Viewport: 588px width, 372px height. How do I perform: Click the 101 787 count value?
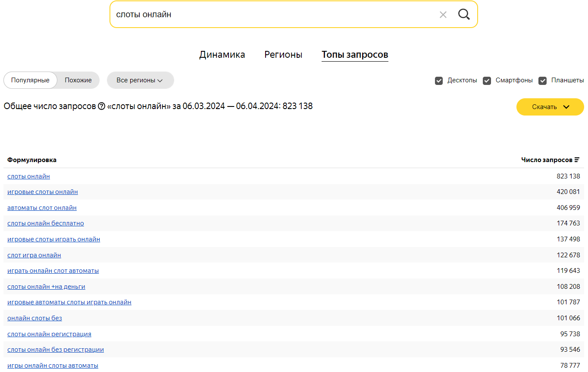pyautogui.click(x=568, y=302)
